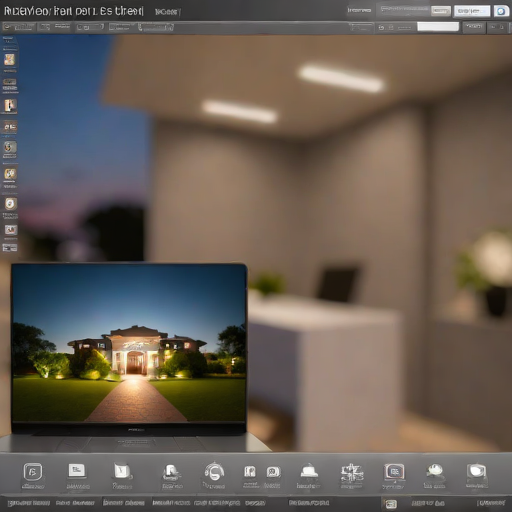Click the tan button in the title bar
The image size is (512, 512).
click(x=441, y=11)
